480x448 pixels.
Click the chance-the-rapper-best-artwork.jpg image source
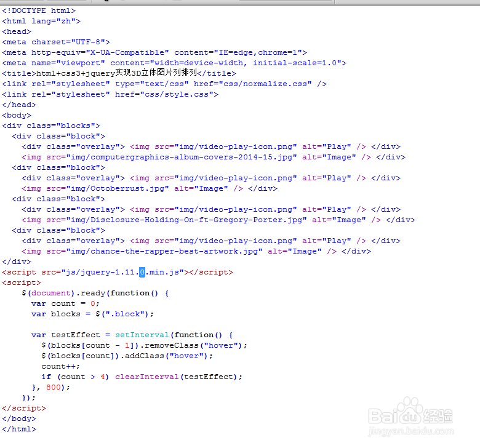click(165, 251)
